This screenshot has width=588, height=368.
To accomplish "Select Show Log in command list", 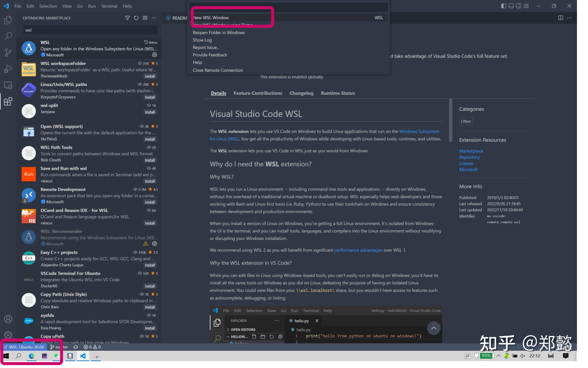I will 288,40.
